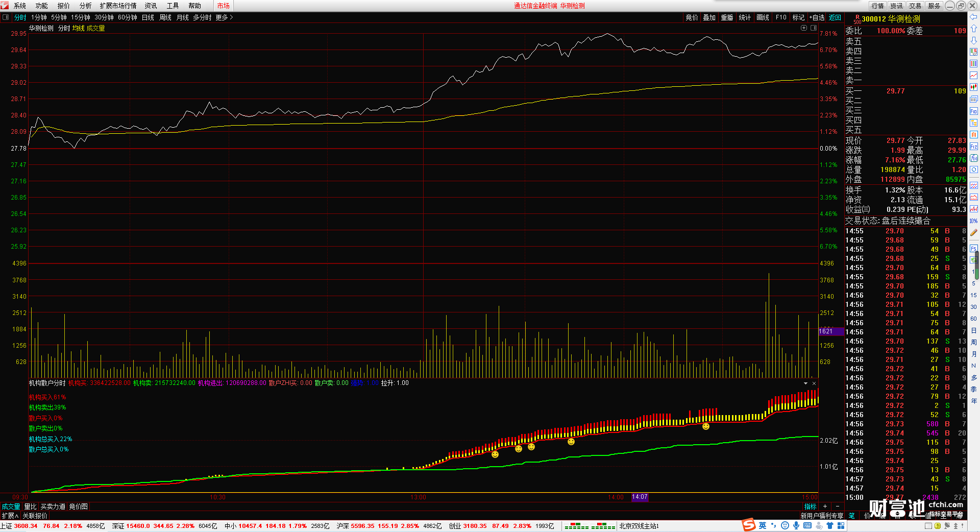Open the candlestick chart icon in sidebar
Screen dimensions: 980x532
click(973, 87)
